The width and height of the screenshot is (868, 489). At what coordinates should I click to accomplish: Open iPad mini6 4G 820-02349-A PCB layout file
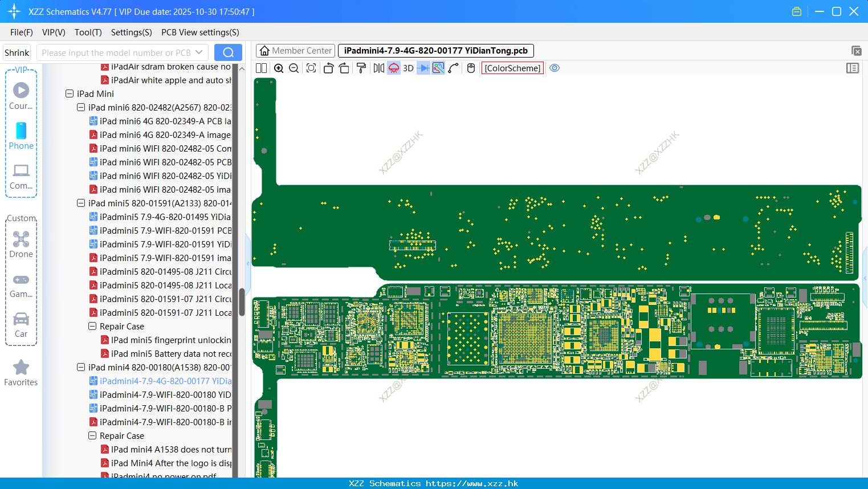tap(160, 121)
